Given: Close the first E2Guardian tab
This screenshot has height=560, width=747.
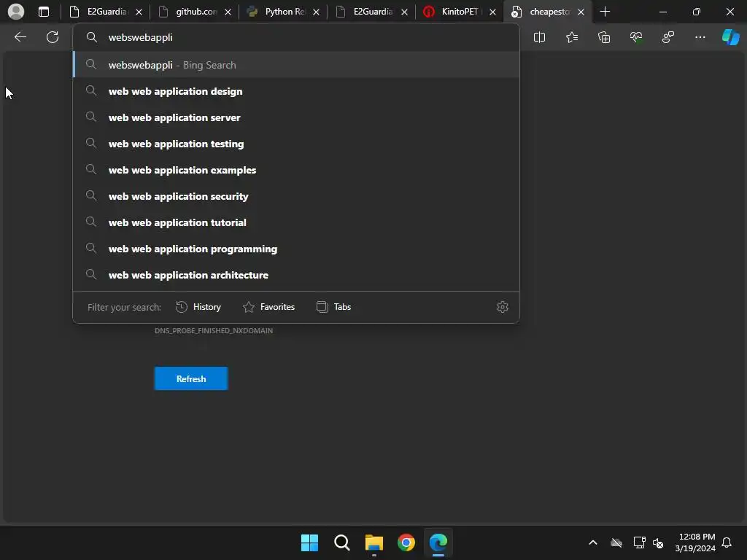Looking at the screenshot, I should (x=139, y=12).
